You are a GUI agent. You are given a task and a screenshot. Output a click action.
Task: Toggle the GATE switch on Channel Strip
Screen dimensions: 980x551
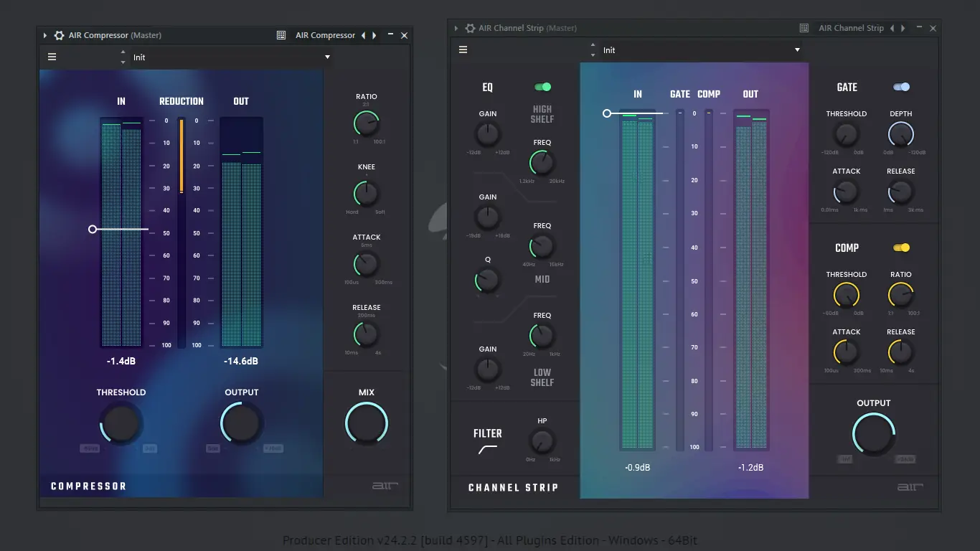(901, 86)
